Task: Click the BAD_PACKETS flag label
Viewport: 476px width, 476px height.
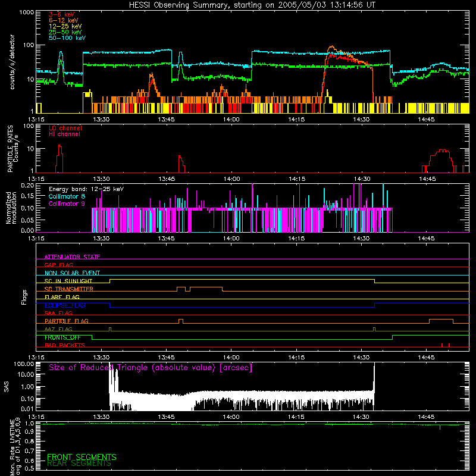Action: click(65, 345)
